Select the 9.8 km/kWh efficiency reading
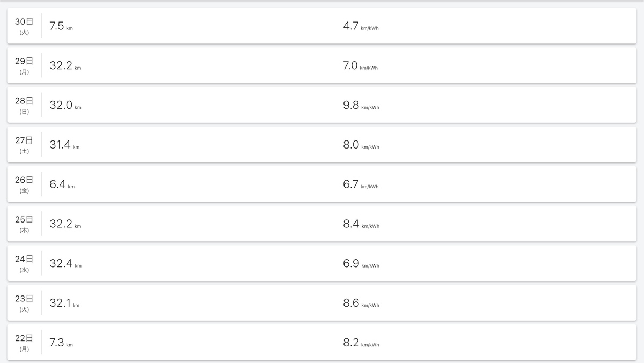This screenshot has height=363, width=644. pyautogui.click(x=361, y=106)
